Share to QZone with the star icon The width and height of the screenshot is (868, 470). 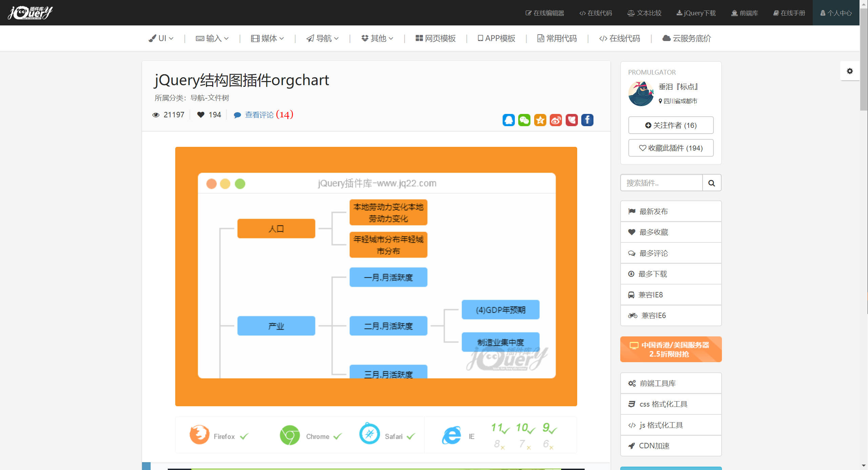tap(540, 120)
